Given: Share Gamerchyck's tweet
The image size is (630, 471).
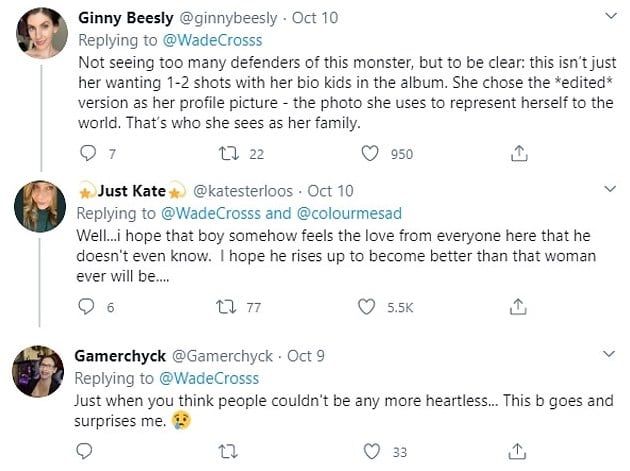Looking at the screenshot, I should [519, 451].
